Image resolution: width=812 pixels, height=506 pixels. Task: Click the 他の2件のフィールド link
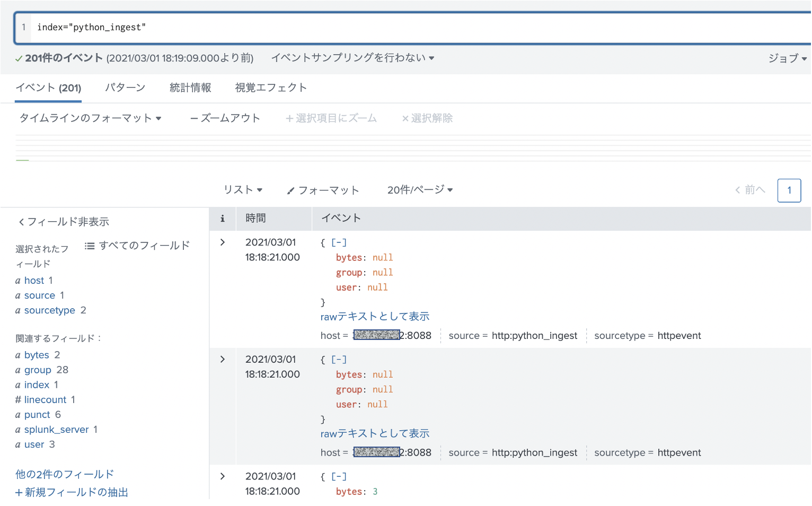[x=64, y=474]
